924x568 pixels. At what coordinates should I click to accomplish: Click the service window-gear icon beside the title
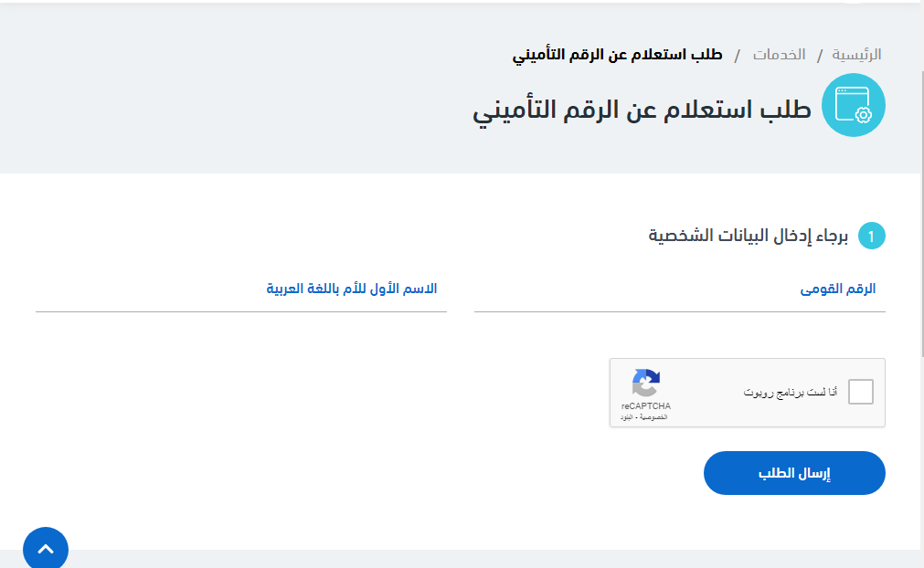(854, 105)
